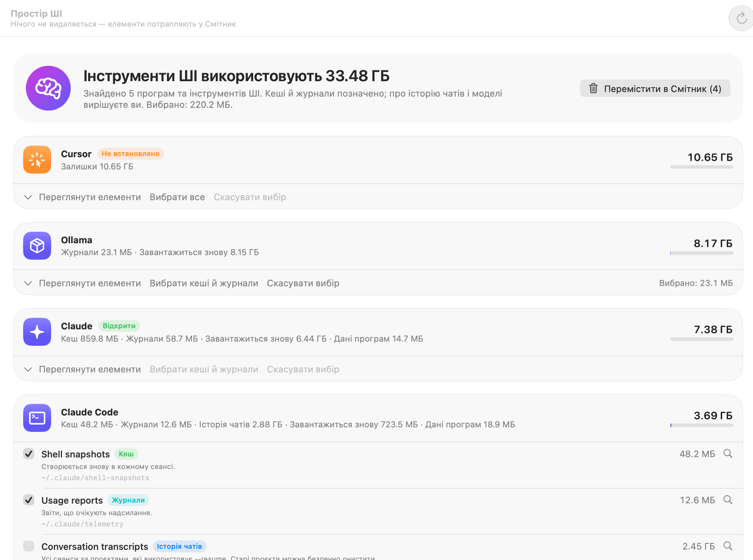Click Cursor's 10.65 ГБ size bar
753x560 pixels.
[702, 167]
